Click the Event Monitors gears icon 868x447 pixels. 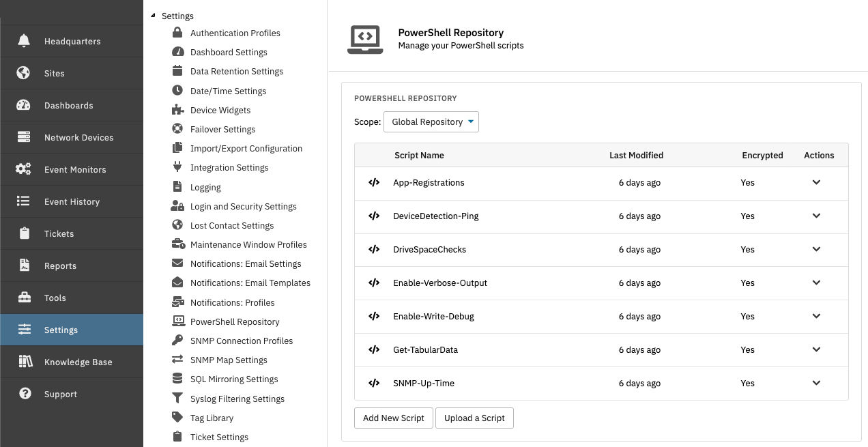pos(24,169)
